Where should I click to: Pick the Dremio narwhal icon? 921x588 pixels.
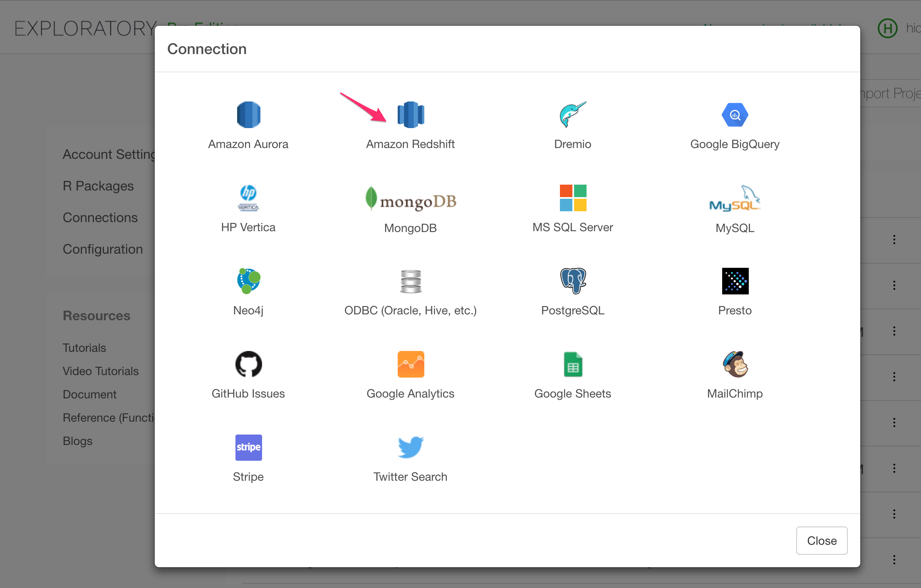tap(573, 115)
